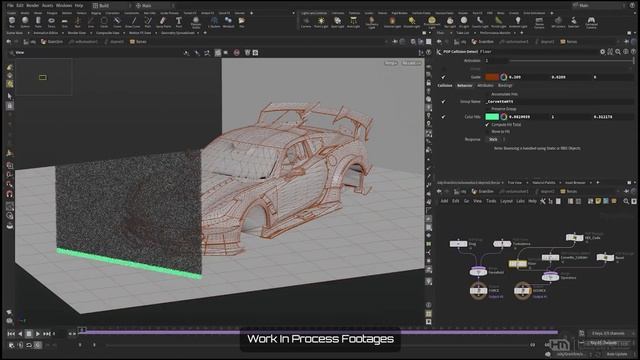Select the Grid shelf tool
The height and width of the screenshot is (360, 640).
(x=64, y=22)
